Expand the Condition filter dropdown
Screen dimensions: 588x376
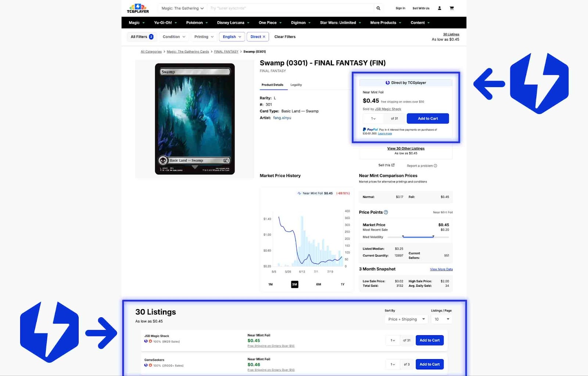click(x=174, y=37)
